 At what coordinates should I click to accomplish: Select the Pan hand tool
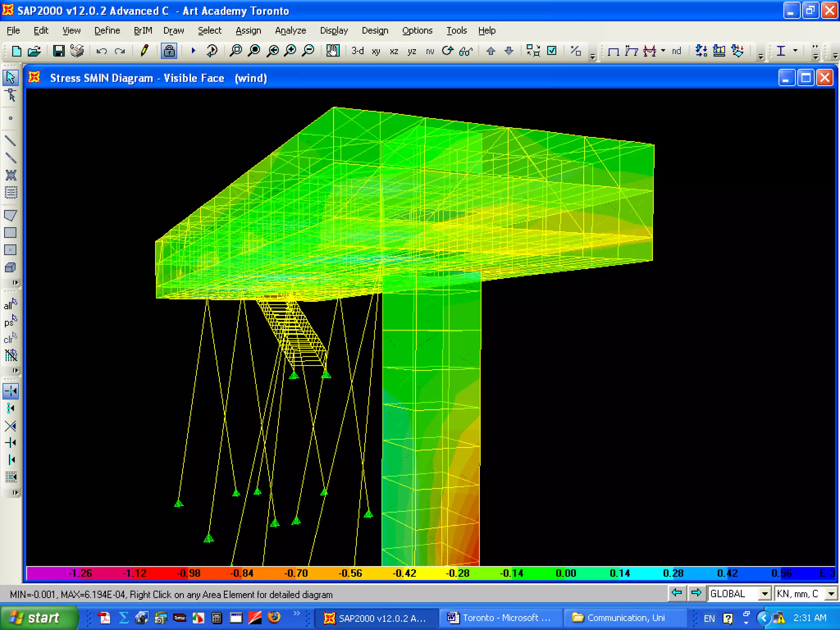(x=333, y=51)
